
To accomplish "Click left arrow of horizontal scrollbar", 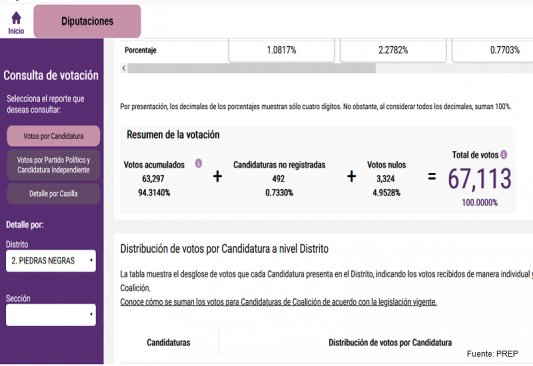I will pyautogui.click(x=124, y=68).
